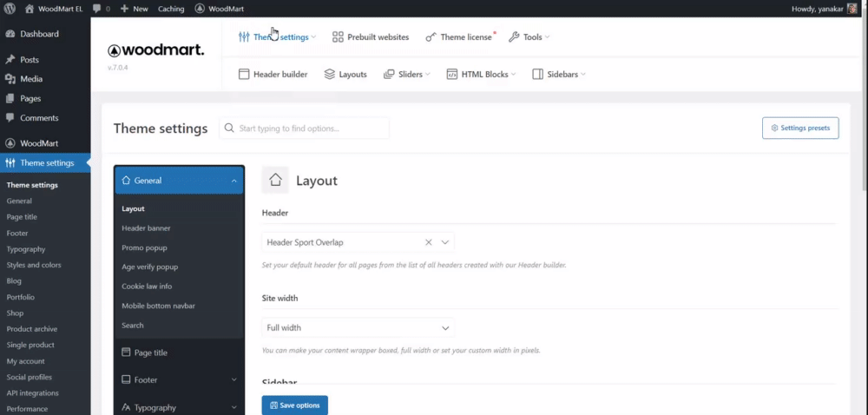Image resolution: width=868 pixels, height=415 pixels.
Task: Open Shop submenu link in sidebar
Action: pyautogui.click(x=15, y=313)
